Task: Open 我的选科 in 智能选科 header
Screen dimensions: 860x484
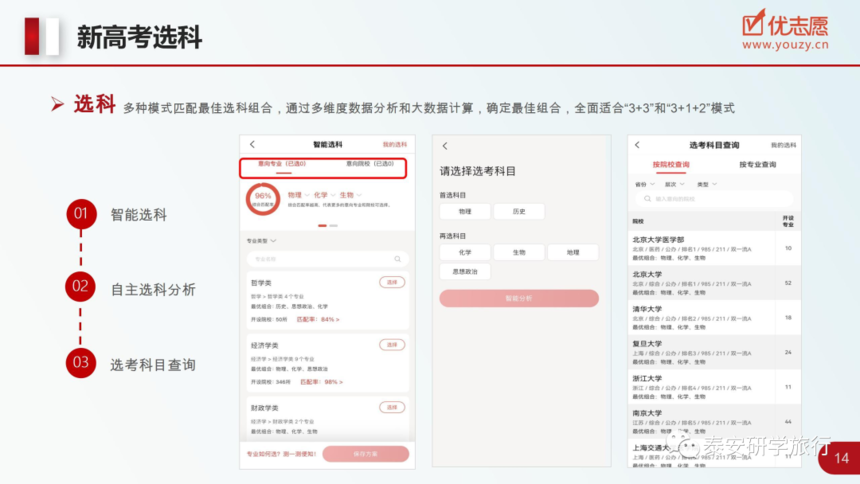Action: tap(395, 145)
